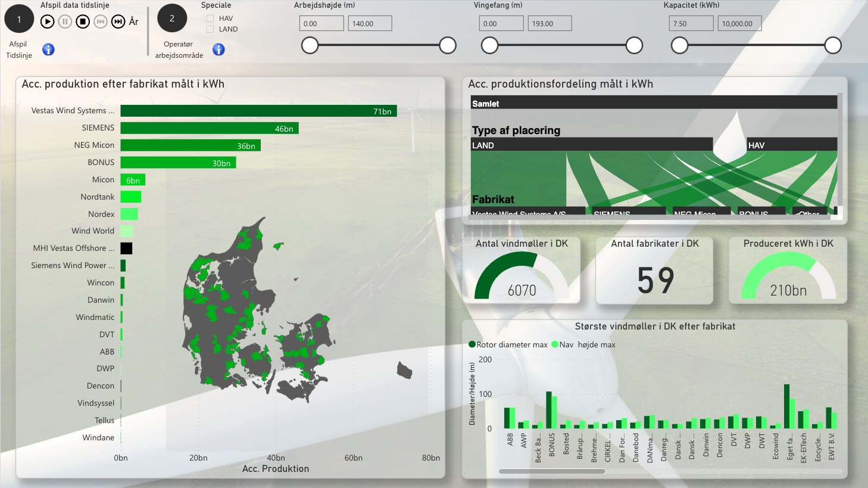Enable the LAND checkbox
This screenshot has height=488, width=868.
point(210,29)
